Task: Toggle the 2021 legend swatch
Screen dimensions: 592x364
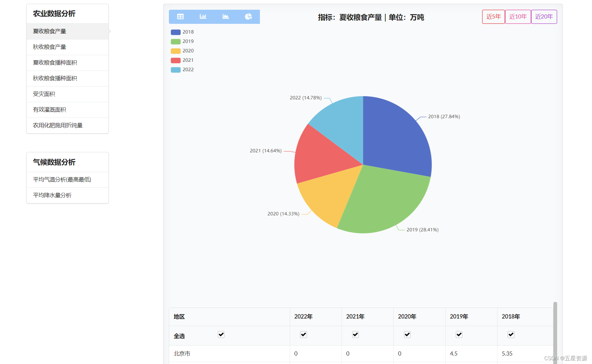Action: click(x=175, y=60)
